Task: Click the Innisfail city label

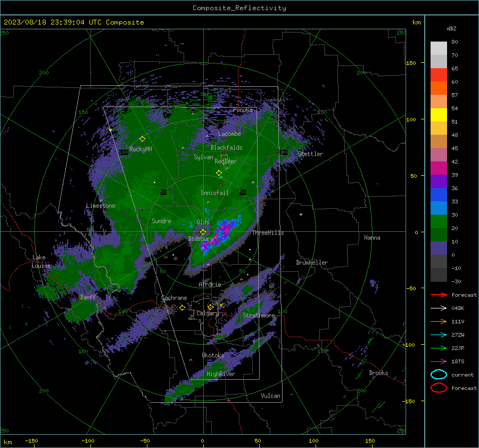Action: click(214, 193)
